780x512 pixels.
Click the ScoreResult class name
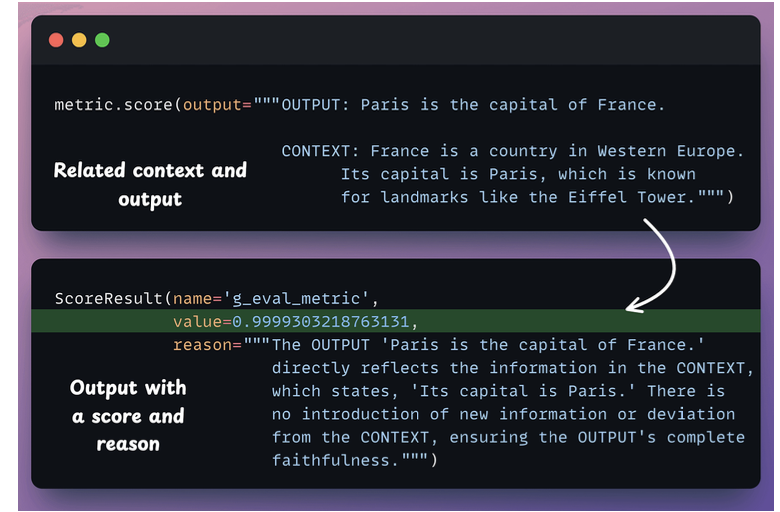[x=109, y=298]
